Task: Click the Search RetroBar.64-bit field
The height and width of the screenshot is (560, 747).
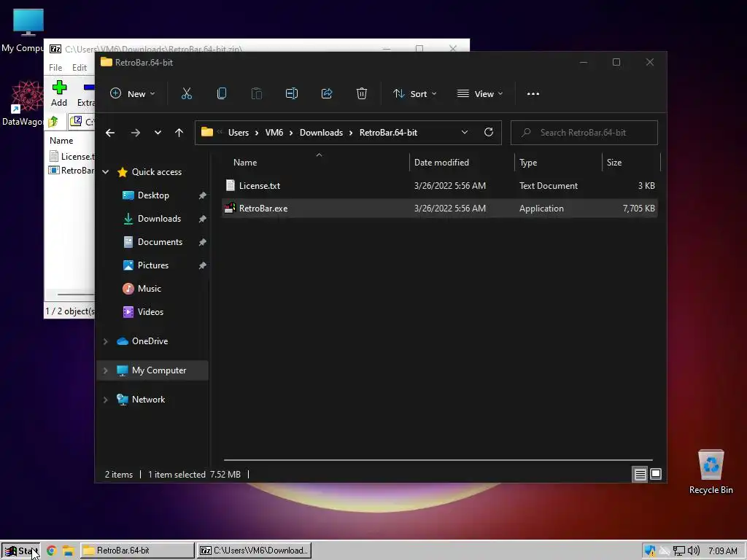Action: (584, 133)
